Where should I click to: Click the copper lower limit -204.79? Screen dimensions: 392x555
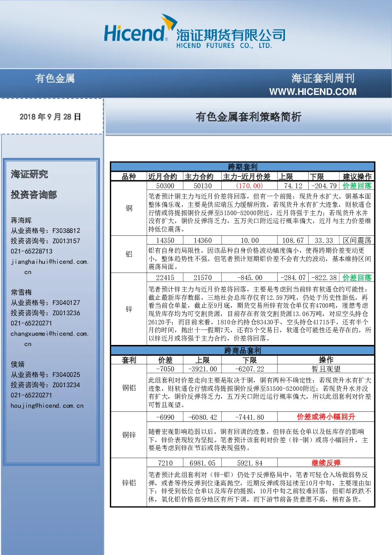pos(324,186)
